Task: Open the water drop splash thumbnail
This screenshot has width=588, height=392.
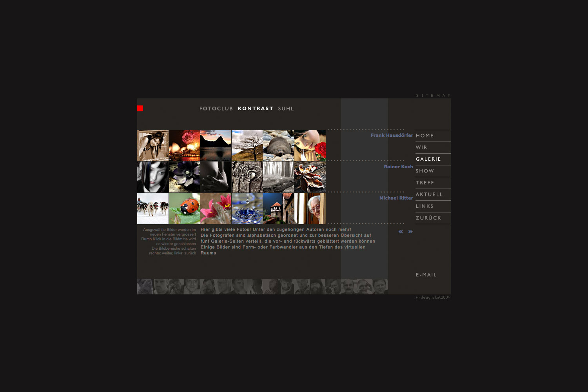Action: (x=247, y=208)
